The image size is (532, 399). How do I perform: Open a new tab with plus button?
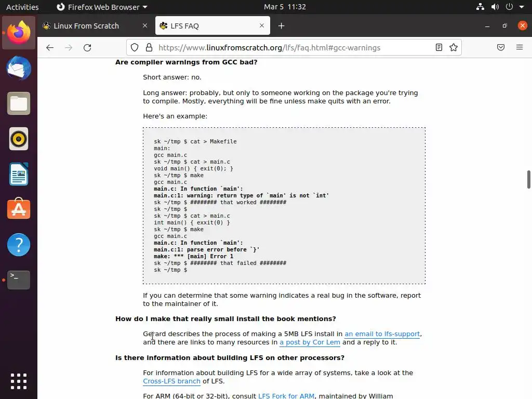point(281,26)
